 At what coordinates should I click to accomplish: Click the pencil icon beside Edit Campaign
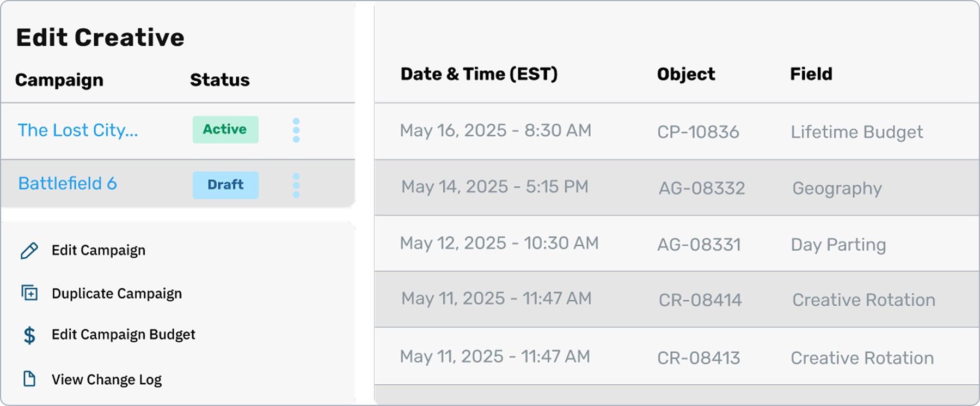[29, 251]
